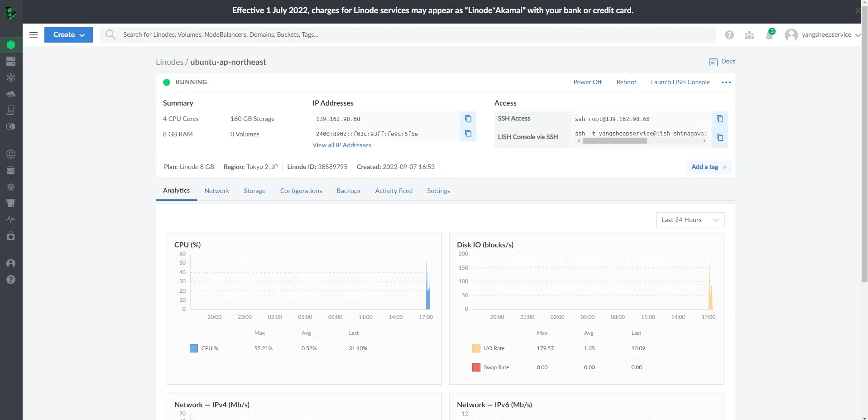Screen dimensions: 868x420
Task: Click the I/O Rate max value 179.57
Action: coord(545,348)
